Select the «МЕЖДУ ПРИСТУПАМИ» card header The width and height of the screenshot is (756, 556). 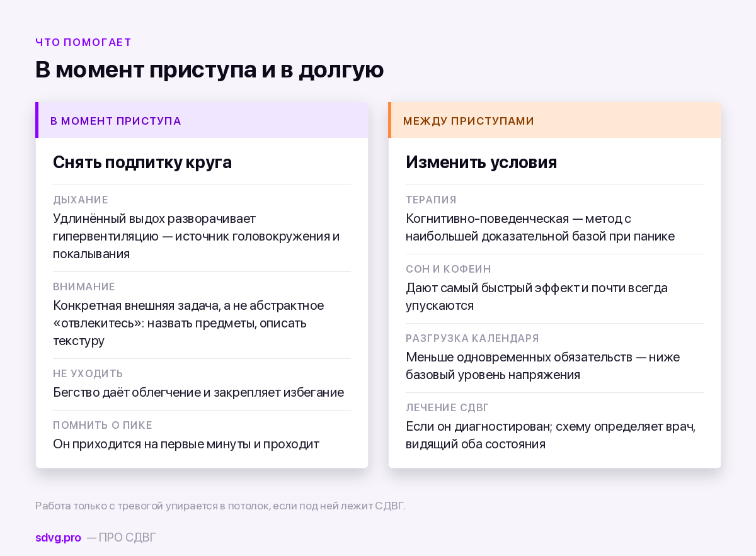[x=554, y=120]
